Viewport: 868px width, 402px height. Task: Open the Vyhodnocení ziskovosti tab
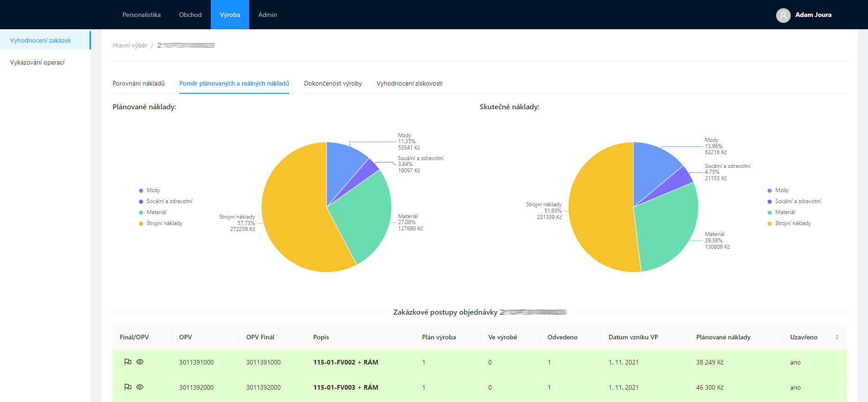pyautogui.click(x=409, y=83)
